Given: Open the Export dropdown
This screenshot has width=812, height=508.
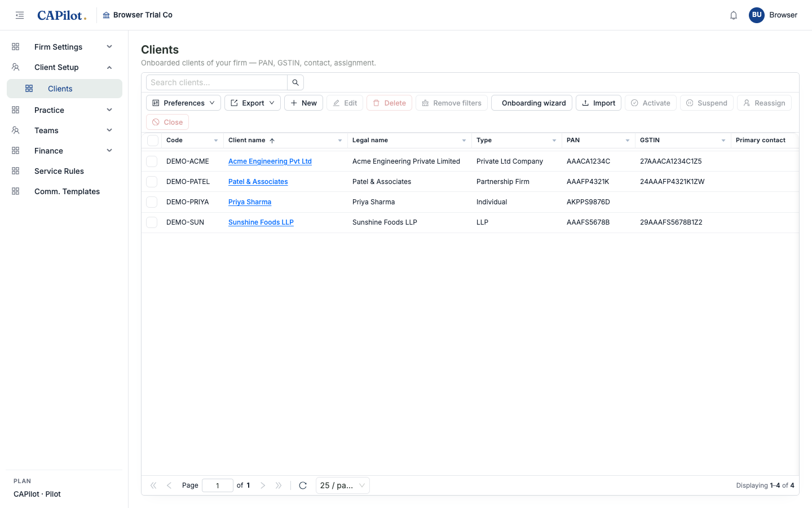Looking at the screenshot, I should 253,103.
